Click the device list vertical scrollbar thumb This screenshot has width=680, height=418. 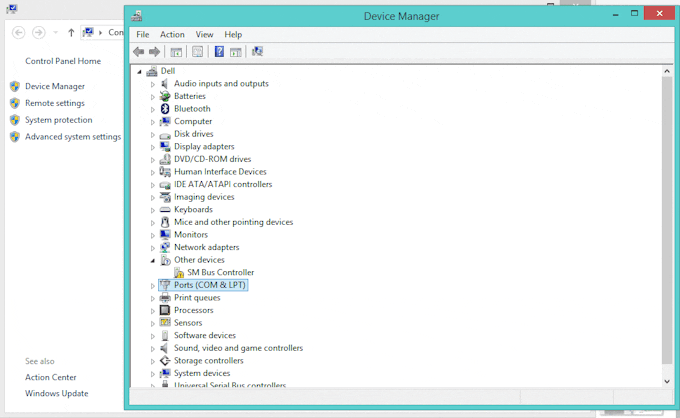(667, 220)
